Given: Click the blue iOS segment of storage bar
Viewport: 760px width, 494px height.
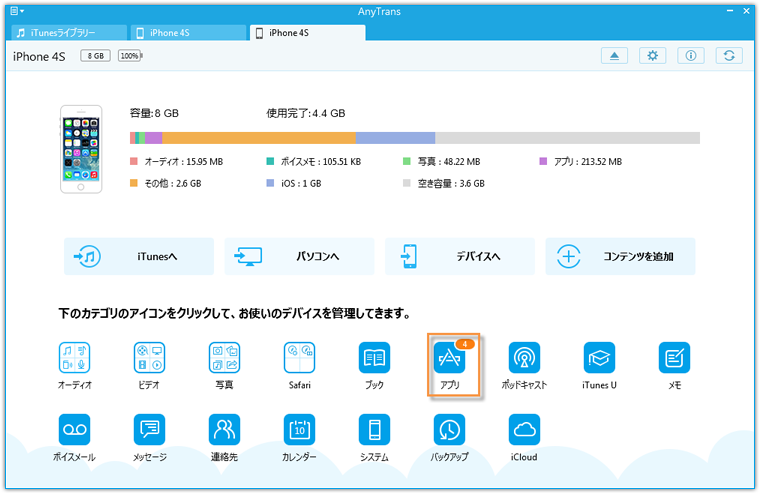Looking at the screenshot, I should [395, 138].
